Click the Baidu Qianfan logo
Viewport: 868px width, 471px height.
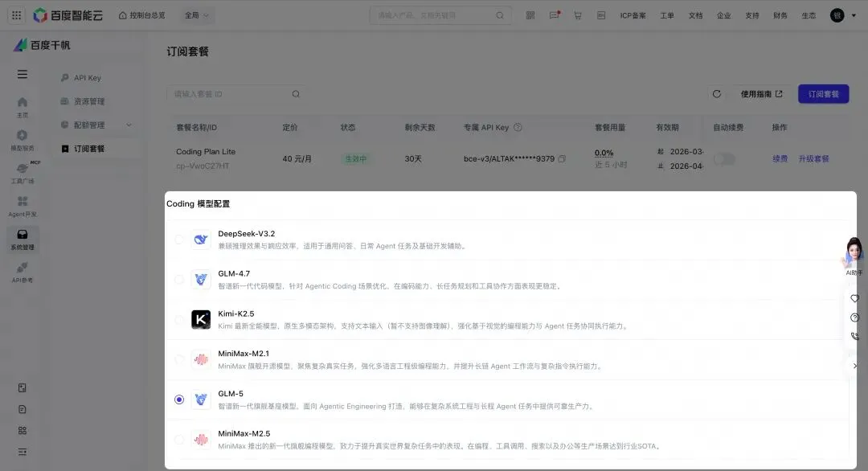click(42, 45)
